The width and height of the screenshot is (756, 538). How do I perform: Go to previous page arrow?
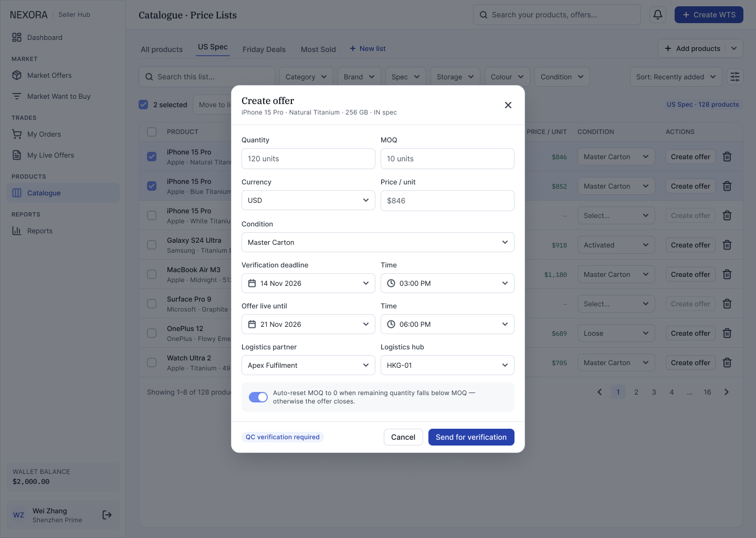[600, 392]
